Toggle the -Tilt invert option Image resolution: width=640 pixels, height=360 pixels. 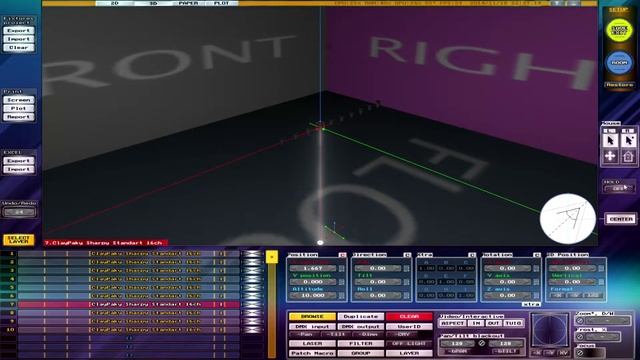point(336,334)
